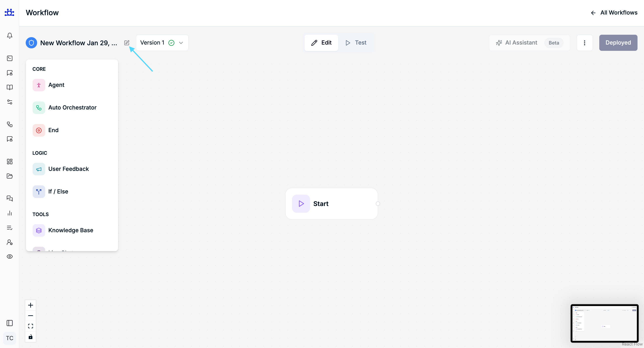Open the TC user avatar menu
The width and height of the screenshot is (644, 348).
tap(9, 338)
